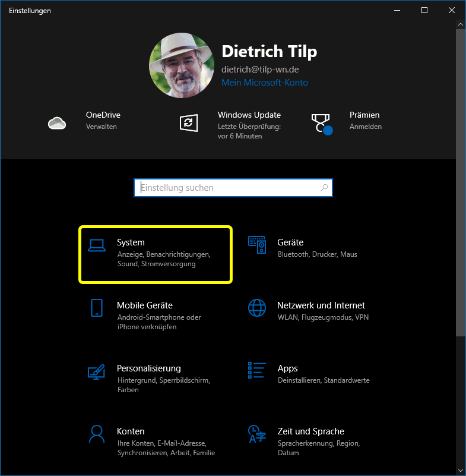466x476 pixels.
Task: Click the magnifier icon in search box
Action: pos(324,188)
